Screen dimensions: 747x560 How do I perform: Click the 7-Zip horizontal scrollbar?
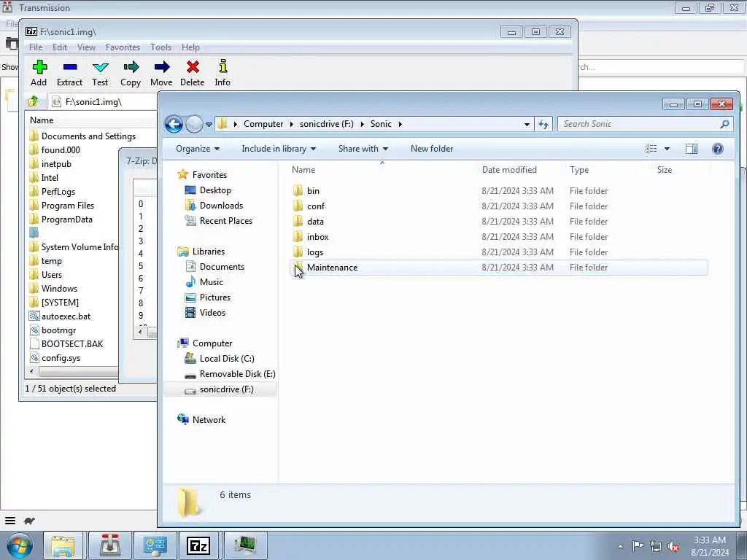tap(79, 371)
